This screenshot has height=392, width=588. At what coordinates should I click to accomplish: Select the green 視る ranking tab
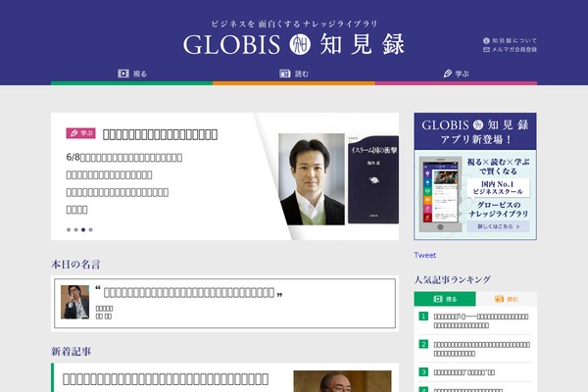(x=445, y=299)
